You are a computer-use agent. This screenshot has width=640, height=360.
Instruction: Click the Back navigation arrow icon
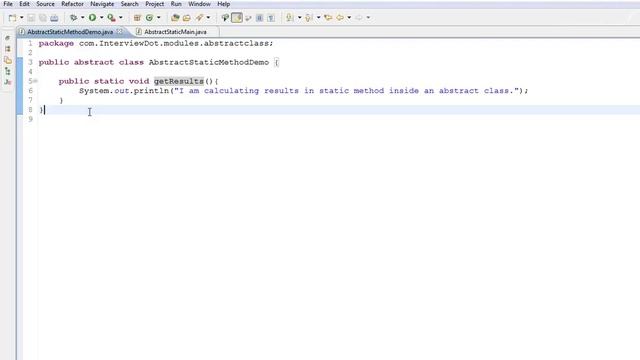340,18
